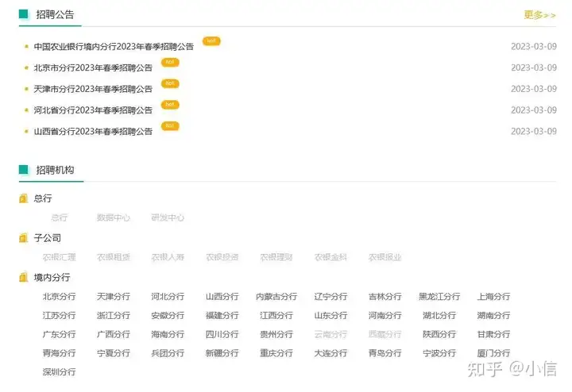Viewport: 572px width, 392px height.
Task: Go to 浙江分行
Action: pos(114,316)
